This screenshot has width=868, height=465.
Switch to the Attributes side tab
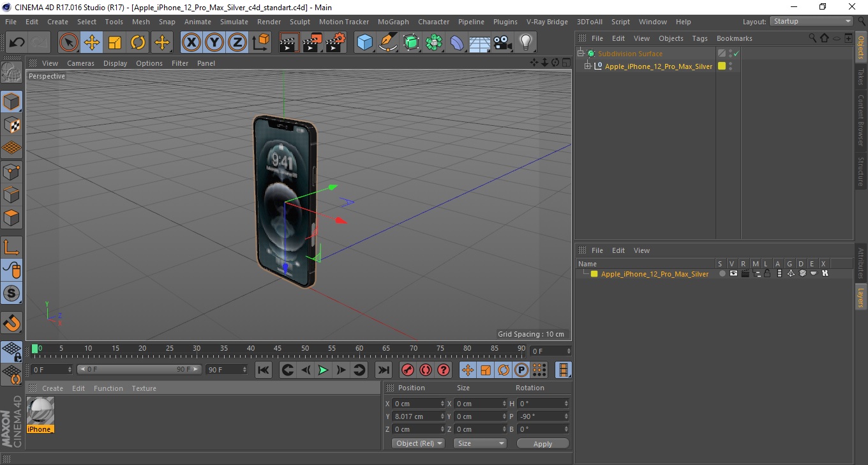tap(861, 263)
